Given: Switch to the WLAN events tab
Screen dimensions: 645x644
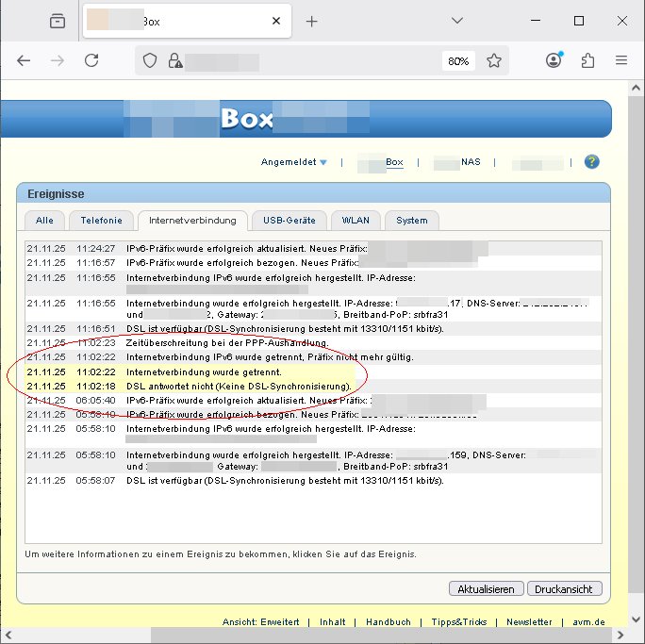Looking at the screenshot, I should (356, 221).
